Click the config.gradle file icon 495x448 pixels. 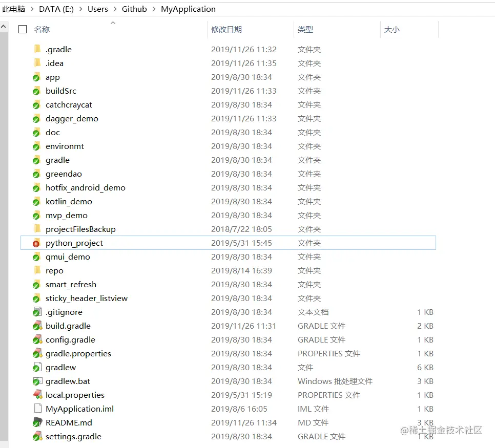pyautogui.click(x=37, y=340)
